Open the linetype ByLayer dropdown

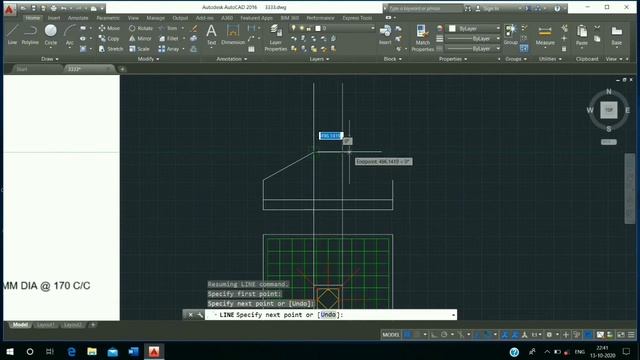tap(473, 49)
